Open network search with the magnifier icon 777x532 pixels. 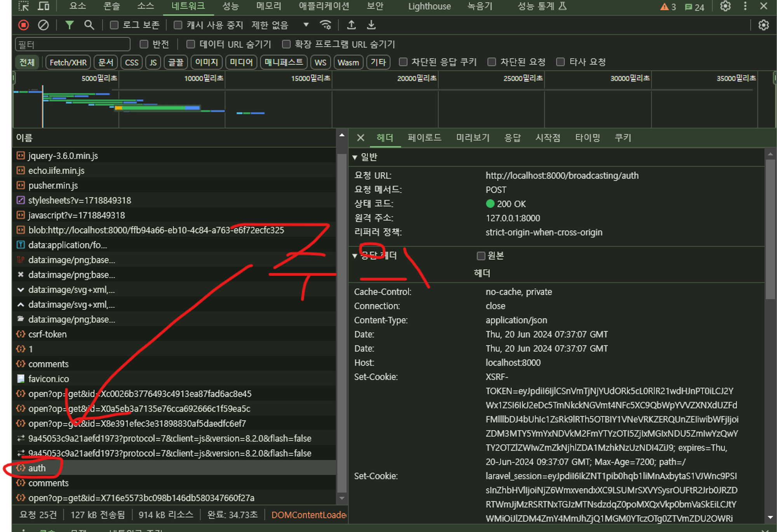pyautogui.click(x=89, y=25)
